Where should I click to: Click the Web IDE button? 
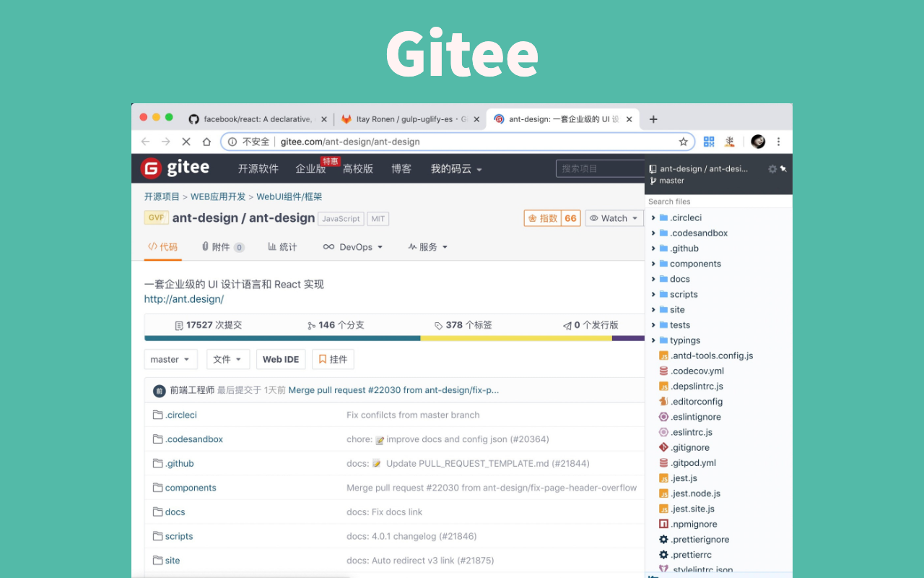[x=281, y=359]
